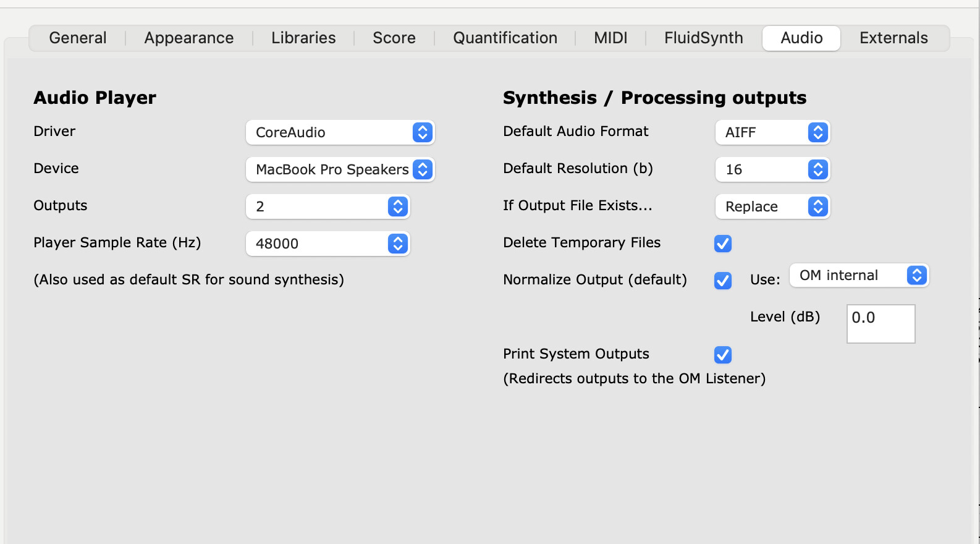Open the Quantification tab

point(505,38)
